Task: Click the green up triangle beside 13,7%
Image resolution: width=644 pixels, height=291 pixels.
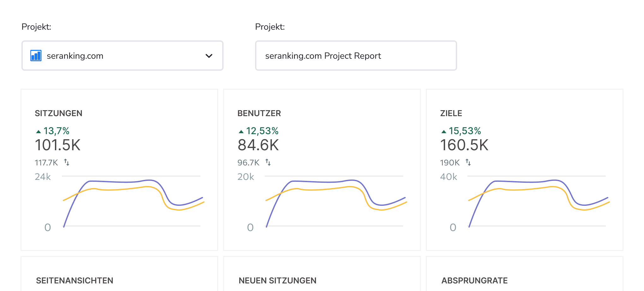Action: pyautogui.click(x=39, y=132)
